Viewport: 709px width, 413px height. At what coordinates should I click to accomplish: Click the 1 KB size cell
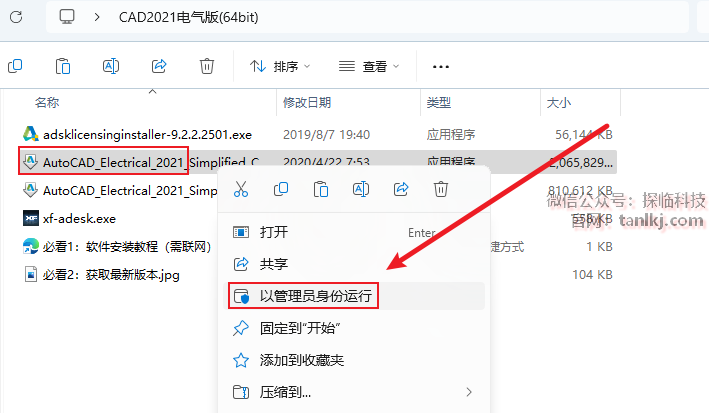(600, 247)
